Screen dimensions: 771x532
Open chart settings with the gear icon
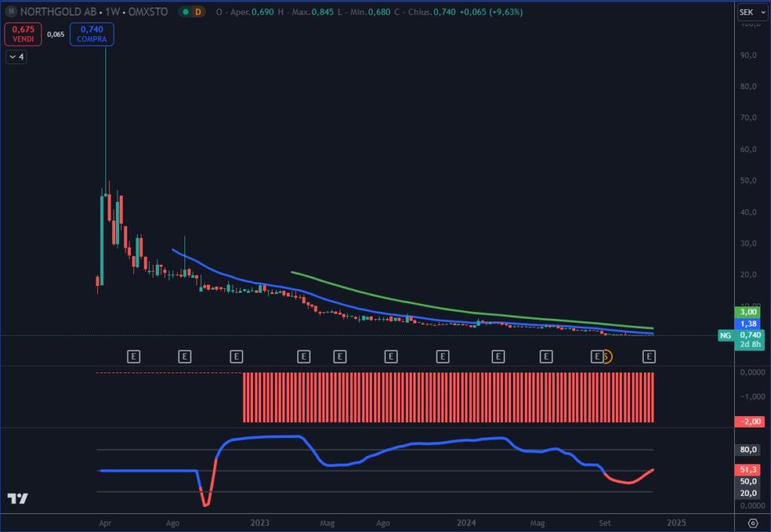tap(752, 523)
